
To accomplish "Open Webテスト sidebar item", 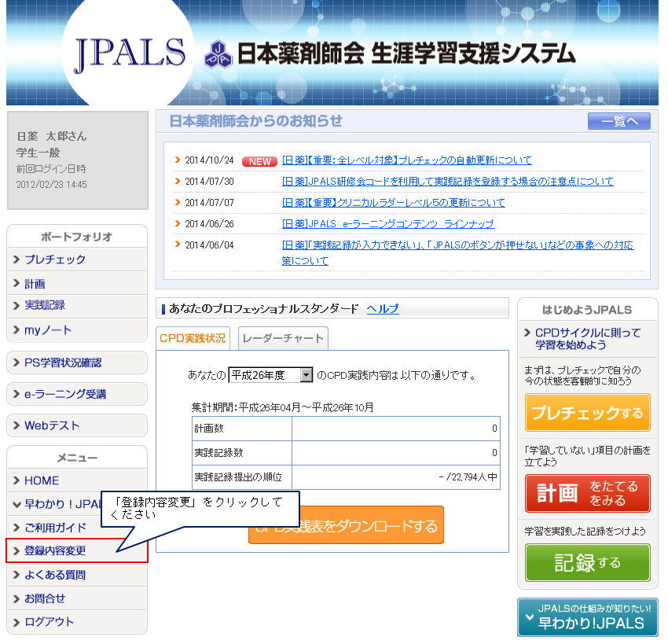I will (77, 425).
